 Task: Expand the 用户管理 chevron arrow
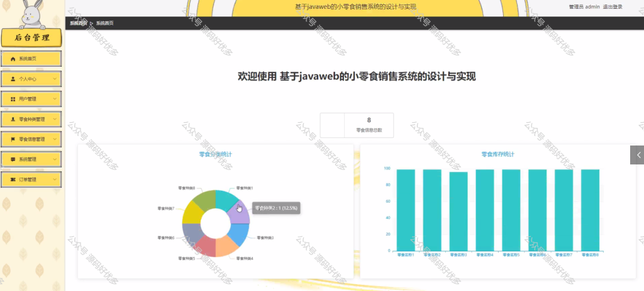pos(55,99)
